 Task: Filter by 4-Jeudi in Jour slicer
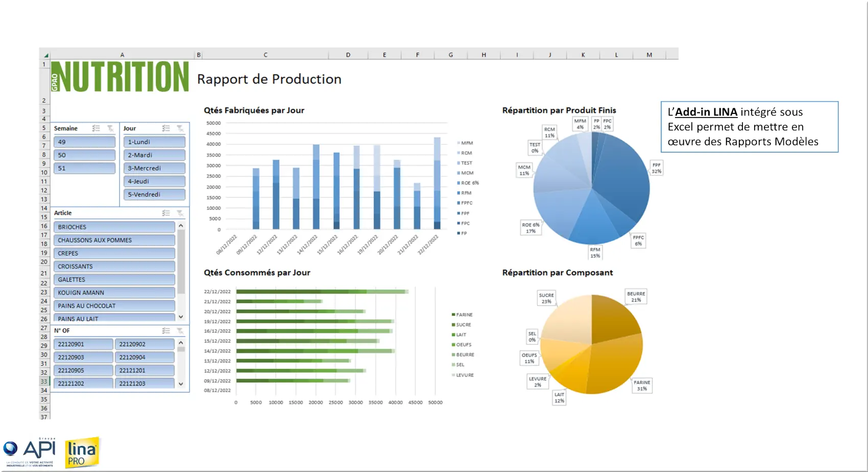pyautogui.click(x=154, y=181)
